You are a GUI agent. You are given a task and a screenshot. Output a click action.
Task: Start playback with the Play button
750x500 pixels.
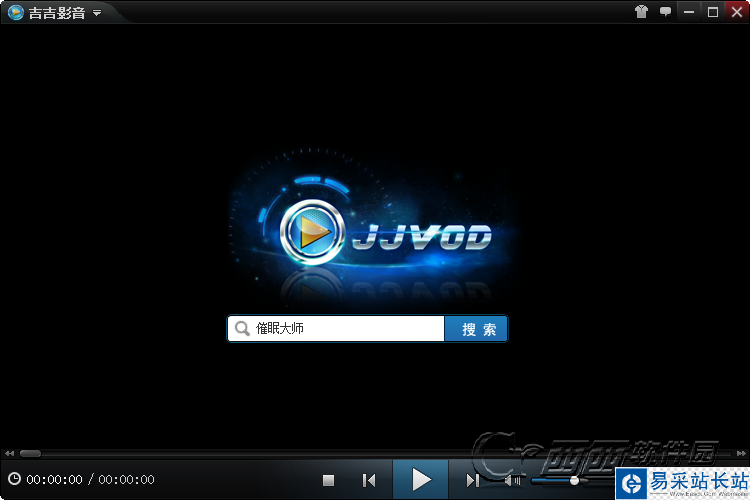click(420, 479)
